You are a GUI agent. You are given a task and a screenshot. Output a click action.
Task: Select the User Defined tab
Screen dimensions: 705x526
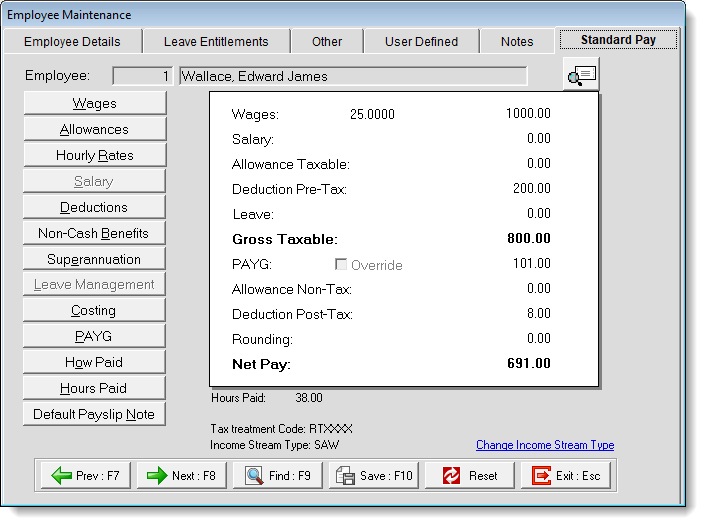421,41
